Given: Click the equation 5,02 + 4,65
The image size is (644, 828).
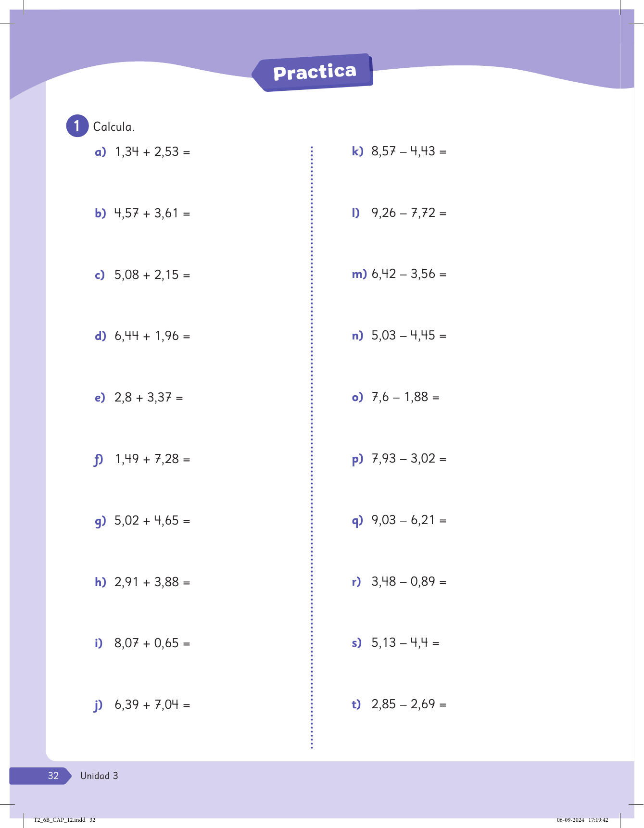Looking at the screenshot, I should pos(152,520).
